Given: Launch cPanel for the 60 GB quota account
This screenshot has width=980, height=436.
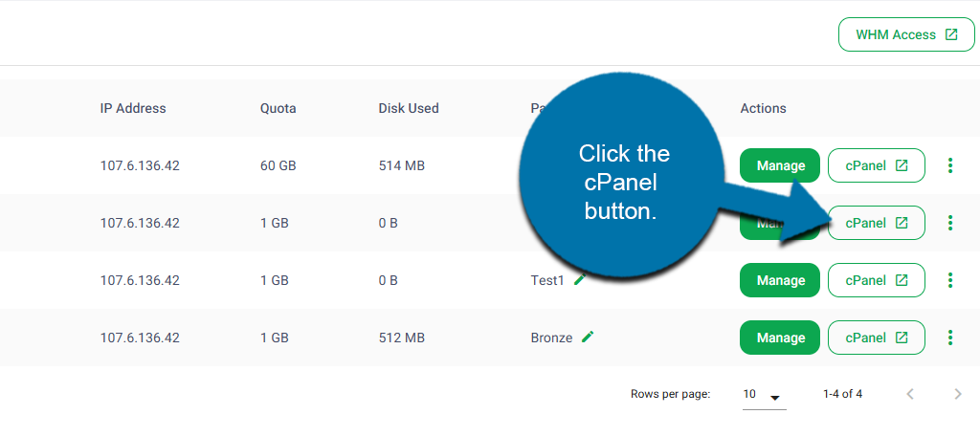Looking at the screenshot, I should (x=876, y=165).
